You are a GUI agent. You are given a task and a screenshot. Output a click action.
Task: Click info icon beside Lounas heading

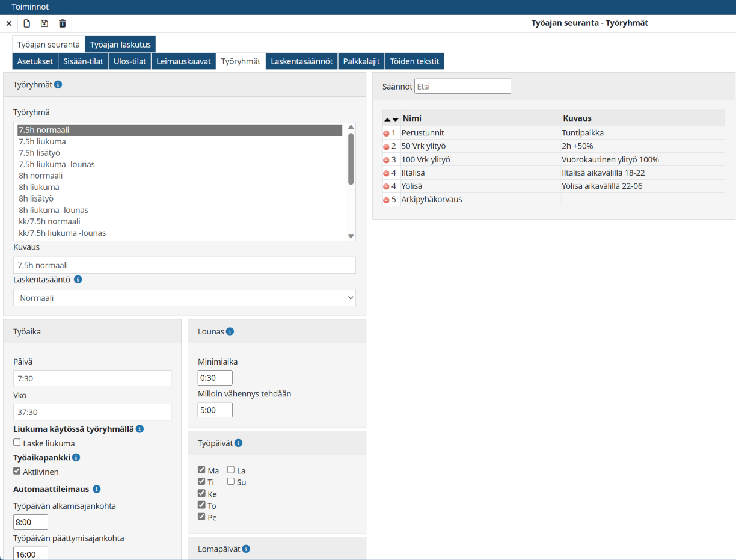(230, 331)
